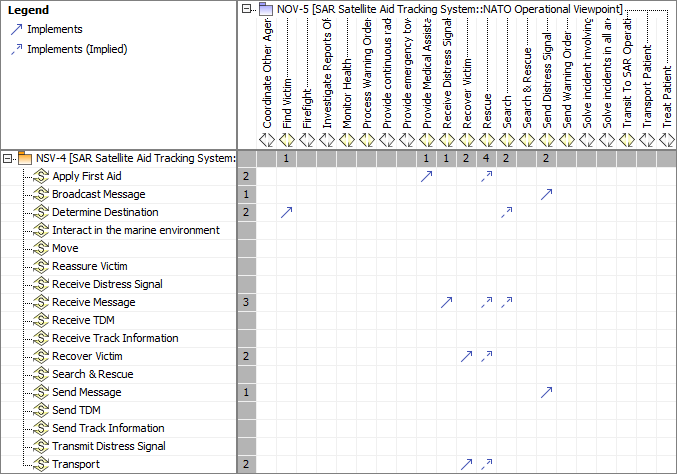Click implied arrow for Determine Destination / Search
Image resolution: width=677 pixels, height=474 pixels.
coord(506,212)
